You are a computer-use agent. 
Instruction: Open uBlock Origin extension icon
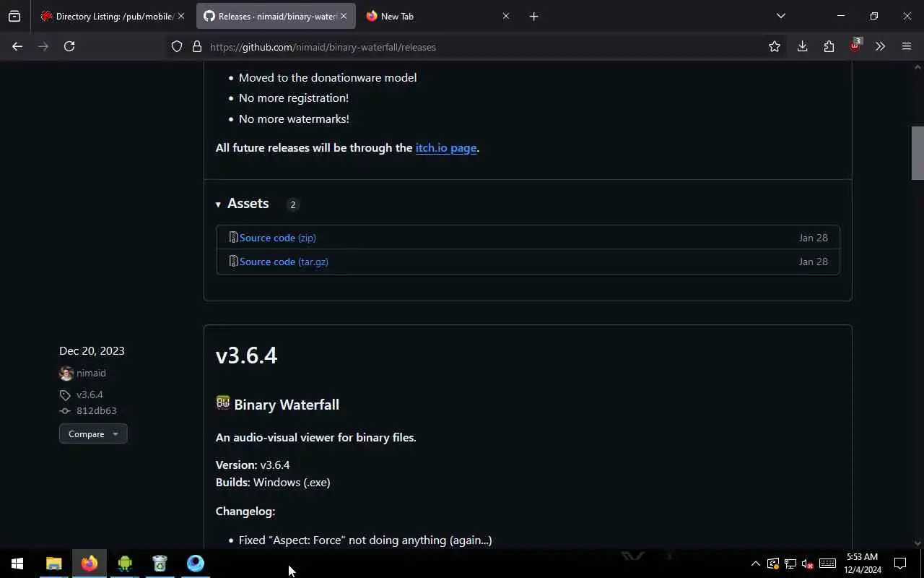coord(855,46)
